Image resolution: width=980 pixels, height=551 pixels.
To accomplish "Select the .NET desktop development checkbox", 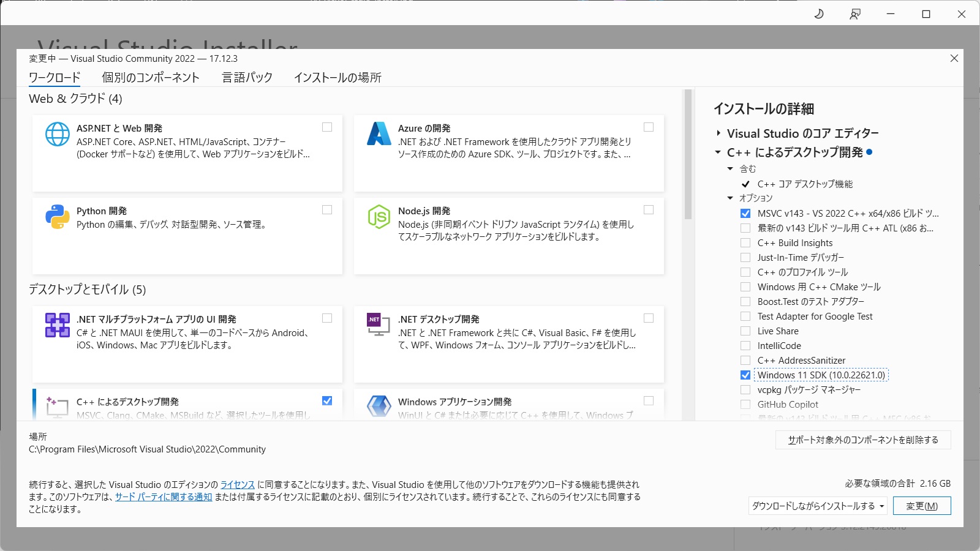I will point(649,318).
